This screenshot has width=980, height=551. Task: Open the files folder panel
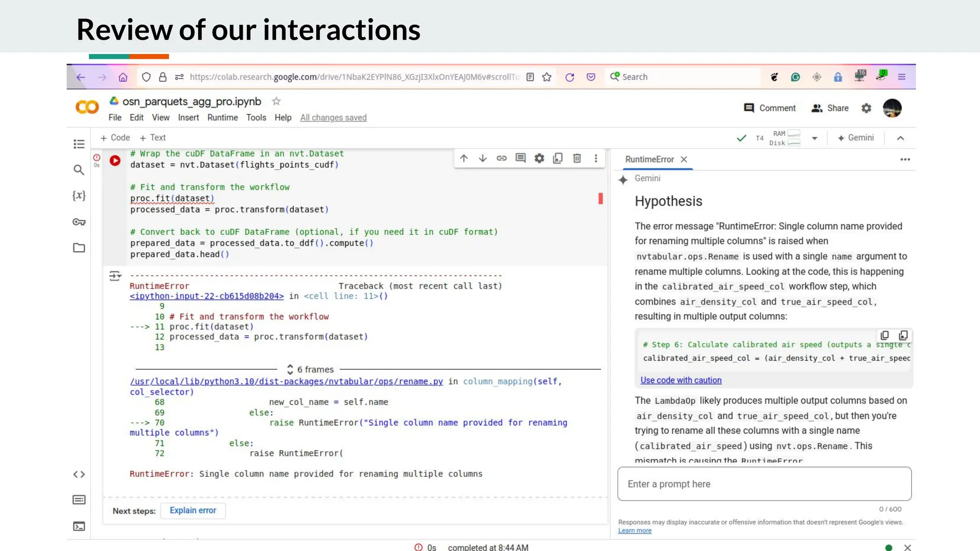pyautogui.click(x=79, y=248)
